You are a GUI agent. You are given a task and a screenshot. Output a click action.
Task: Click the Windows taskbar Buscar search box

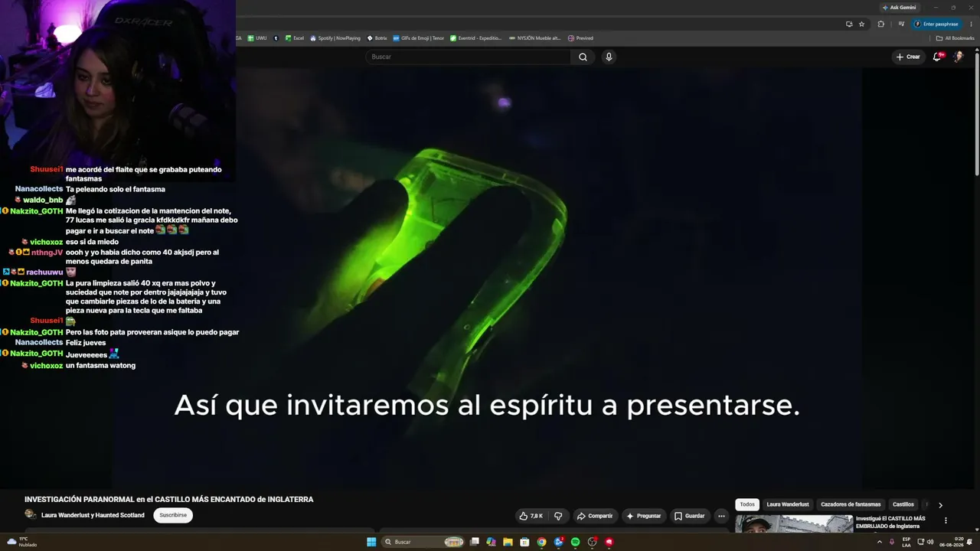pos(423,542)
